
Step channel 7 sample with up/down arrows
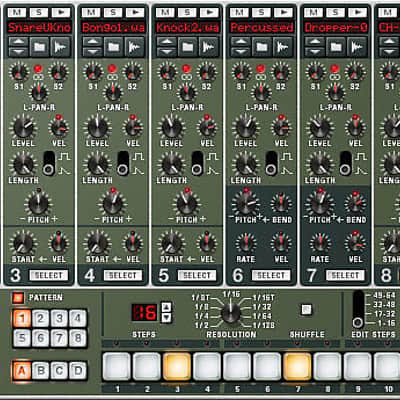[x=315, y=47]
